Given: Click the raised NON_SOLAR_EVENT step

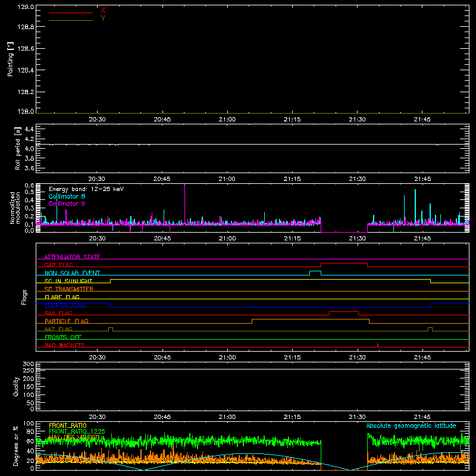Looking at the screenshot, I should (x=315, y=271).
